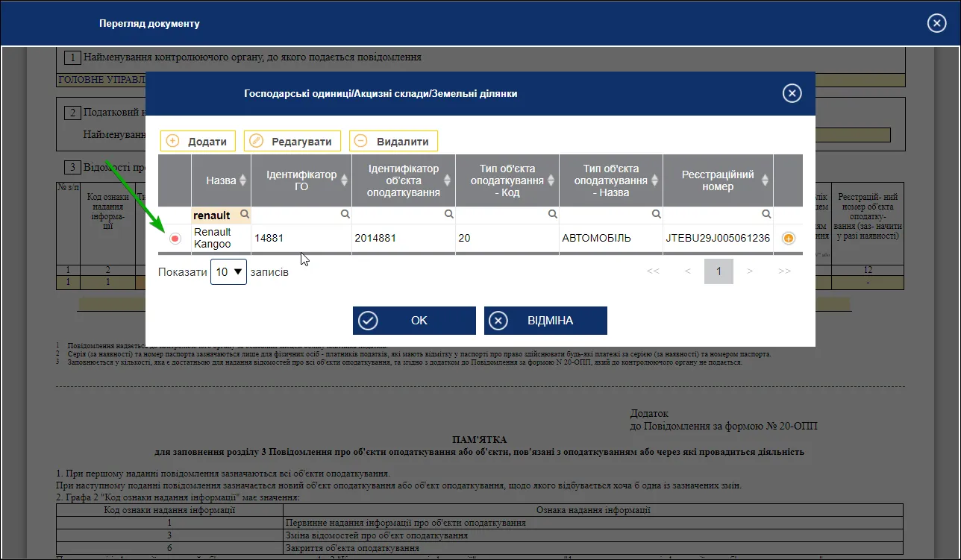Click the Реєстраційний номер filter field

click(718, 215)
